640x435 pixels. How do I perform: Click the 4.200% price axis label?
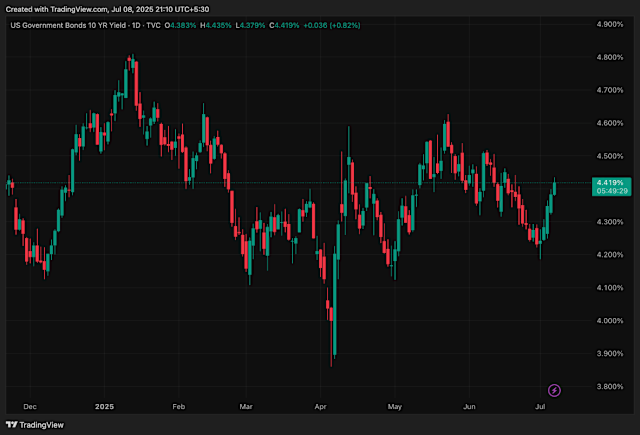(x=610, y=255)
